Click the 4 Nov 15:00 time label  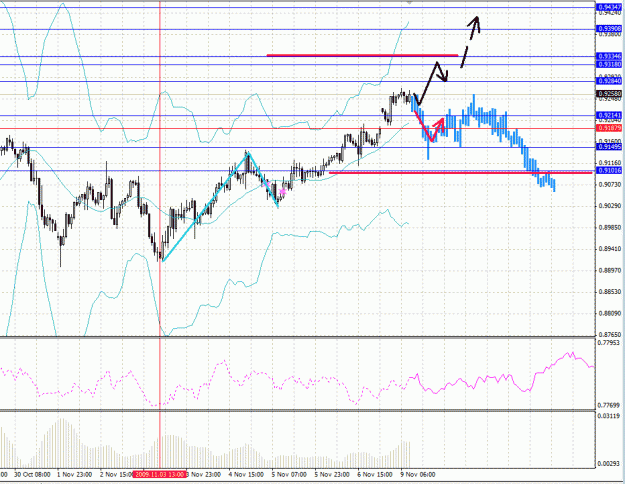246,474
